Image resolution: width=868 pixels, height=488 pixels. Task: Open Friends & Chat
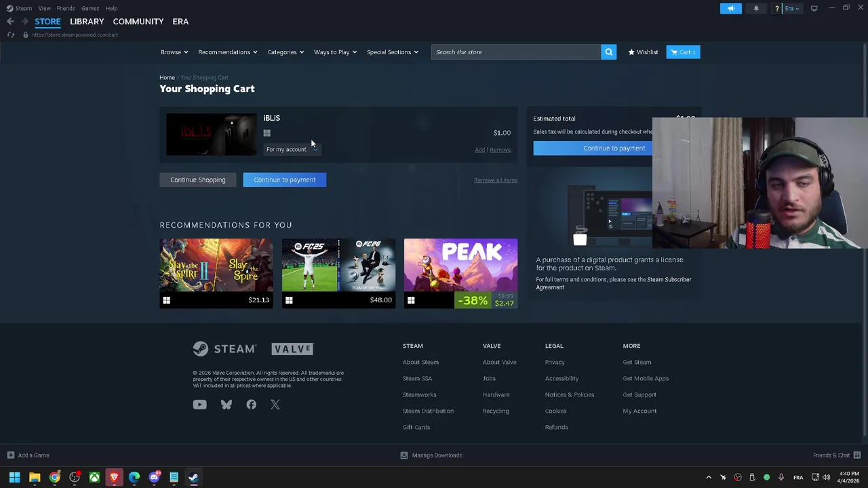837,455
